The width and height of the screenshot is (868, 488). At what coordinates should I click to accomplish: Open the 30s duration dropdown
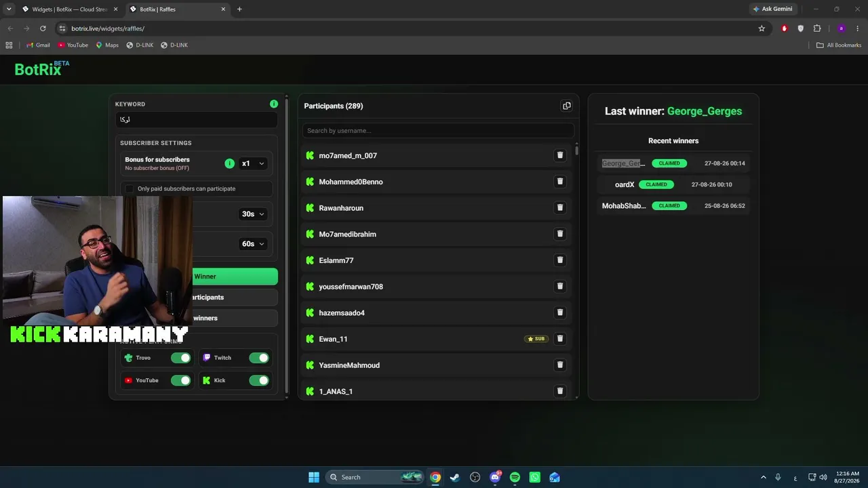tap(253, 214)
